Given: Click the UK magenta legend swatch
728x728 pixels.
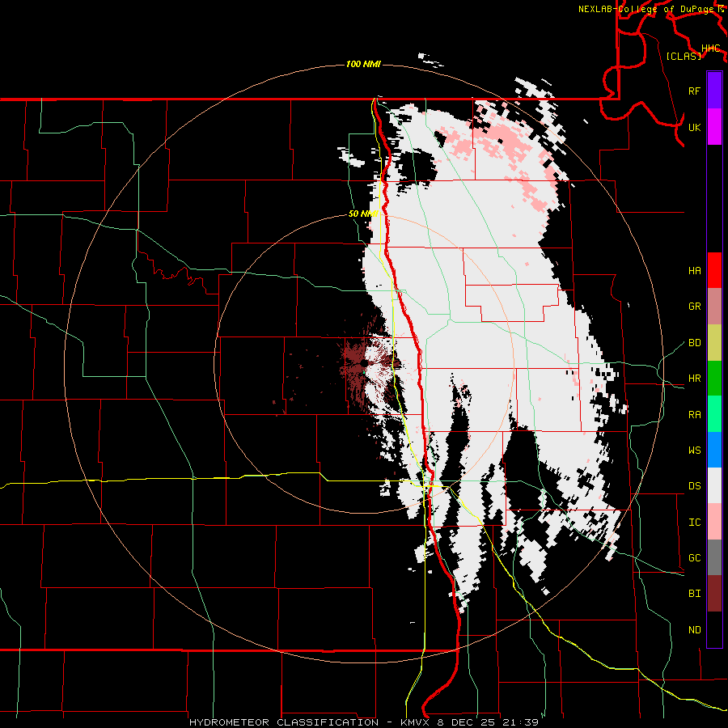Looking at the screenshot, I should click(714, 127).
